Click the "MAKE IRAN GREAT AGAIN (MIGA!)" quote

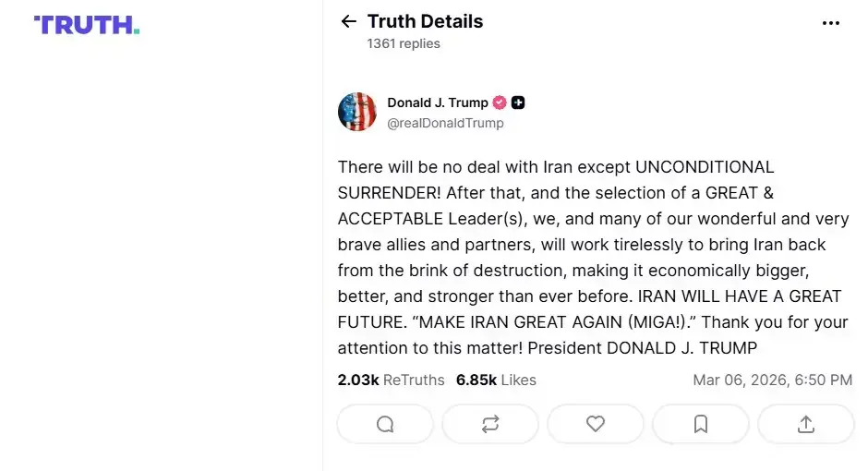click(536, 324)
